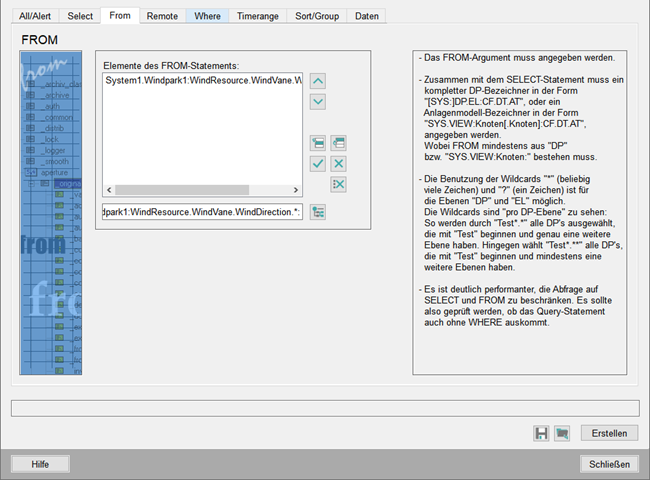650x480 pixels.
Task: Delete selected element with X icon
Action: [339, 163]
